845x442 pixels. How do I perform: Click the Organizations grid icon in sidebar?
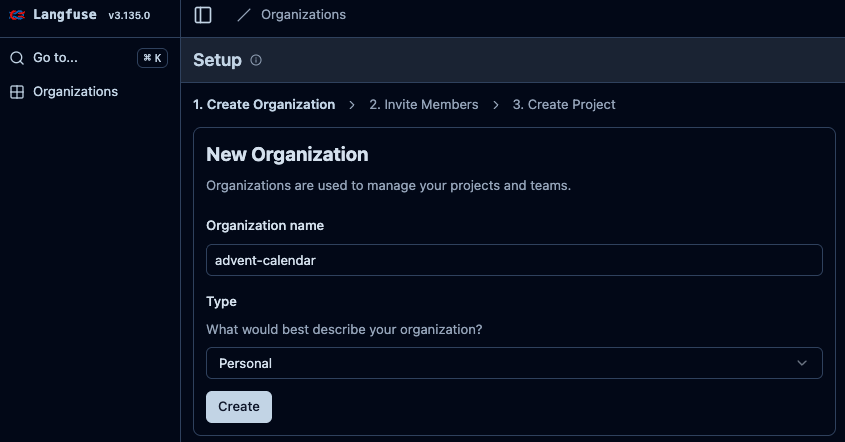(17, 92)
